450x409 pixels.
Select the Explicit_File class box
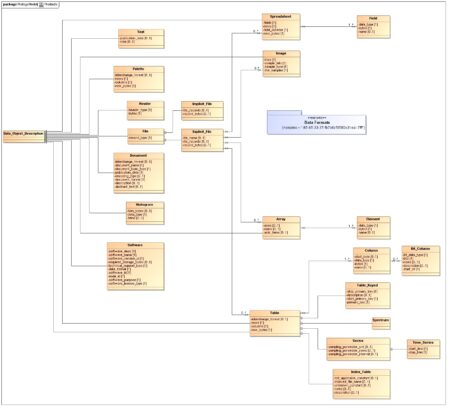click(202, 140)
